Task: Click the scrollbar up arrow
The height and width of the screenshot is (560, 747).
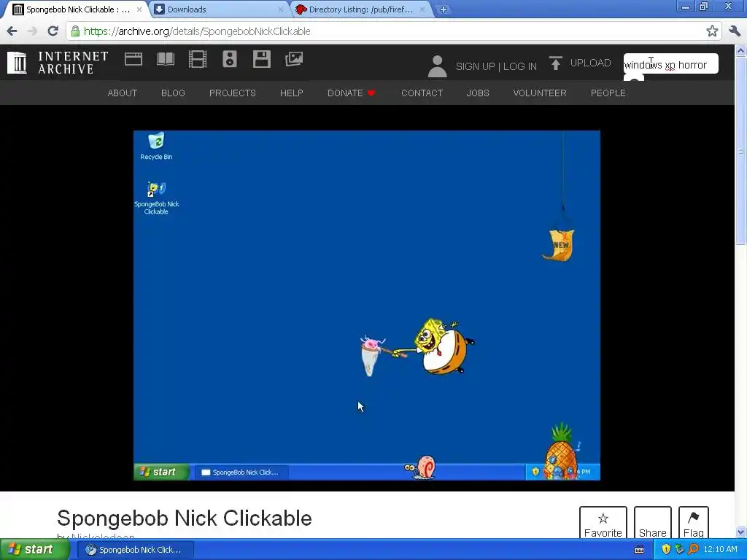Action: tap(741, 50)
